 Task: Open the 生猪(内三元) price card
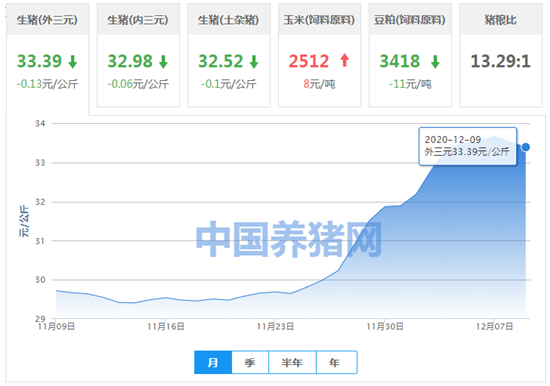click(x=138, y=55)
